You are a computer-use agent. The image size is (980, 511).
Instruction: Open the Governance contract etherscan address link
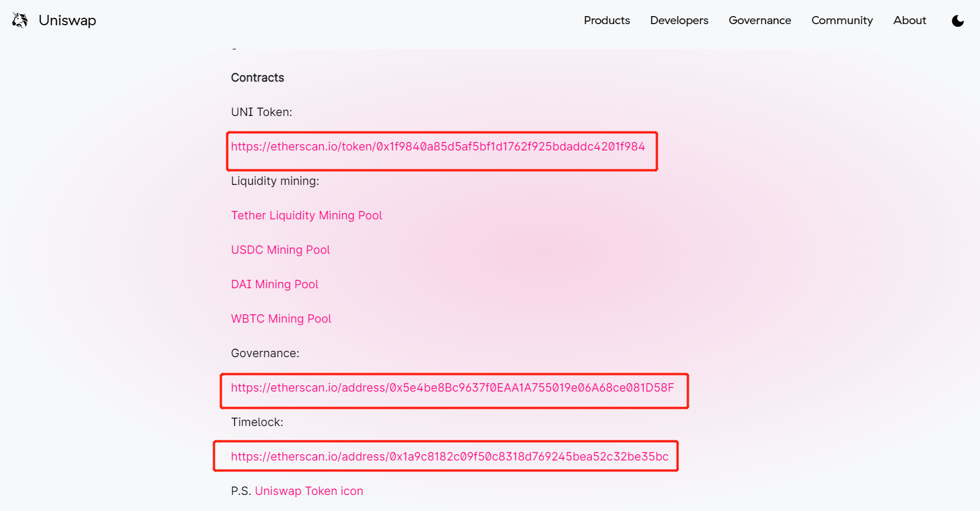pyautogui.click(x=452, y=388)
